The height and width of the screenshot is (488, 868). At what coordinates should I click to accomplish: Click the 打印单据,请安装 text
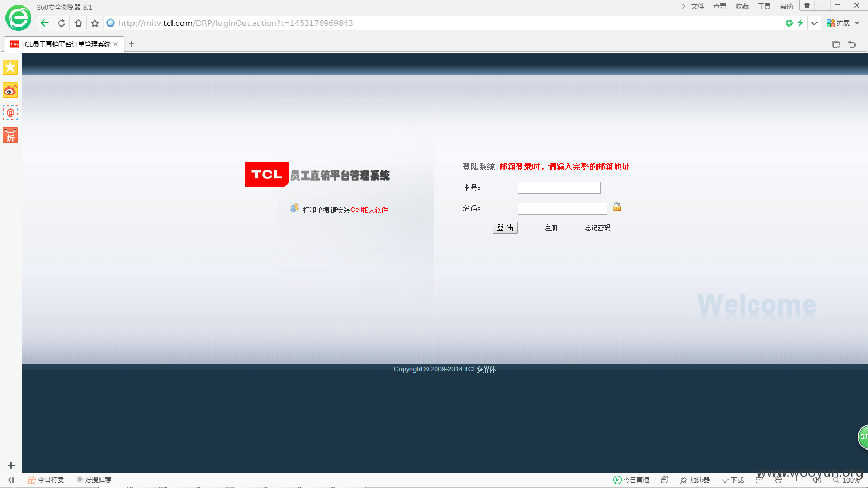click(327, 210)
